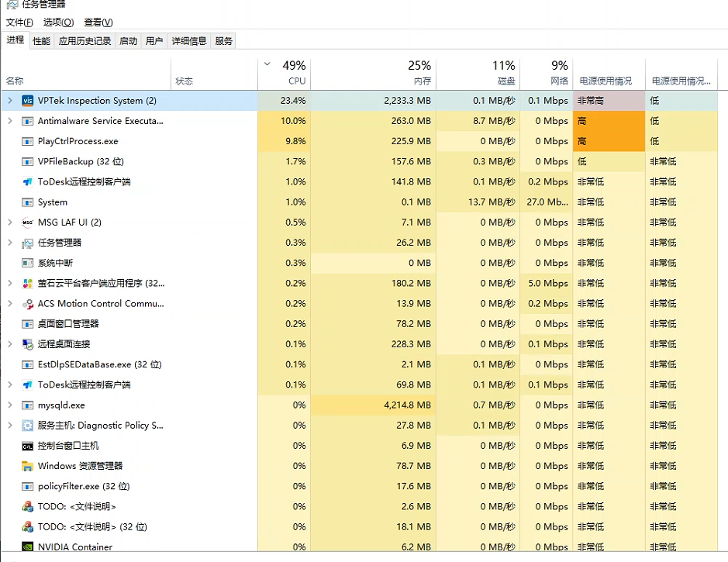Expand the VPTek Inspection System group
This screenshot has width=728, height=562.
[x=10, y=101]
